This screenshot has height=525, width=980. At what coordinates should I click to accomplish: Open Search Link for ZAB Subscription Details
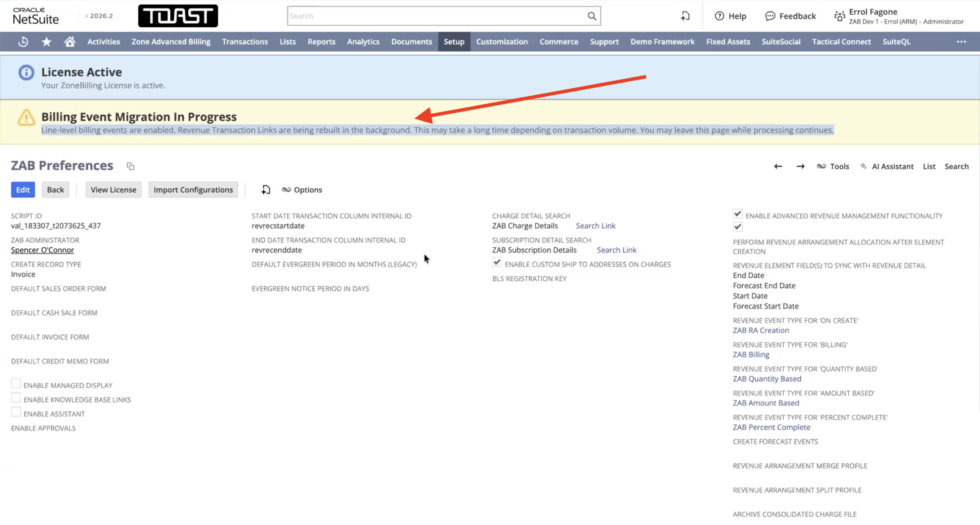(616, 250)
